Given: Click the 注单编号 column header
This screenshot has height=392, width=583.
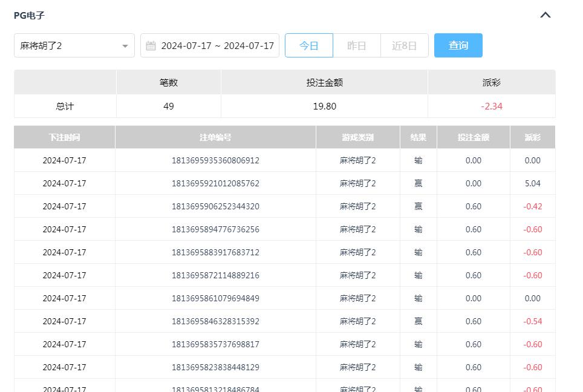Looking at the screenshot, I should click(x=215, y=137).
